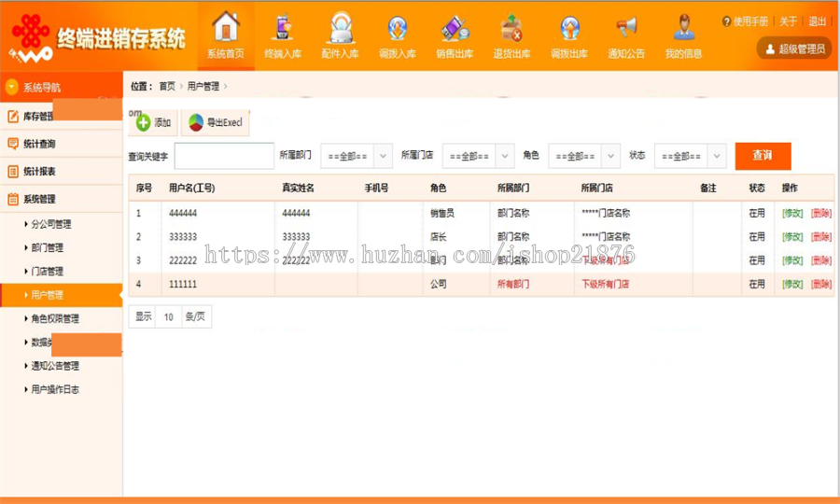Viewport: 840px width, 504px height.
Task: Open 调拨入库 transfer-in icon
Action: (x=398, y=28)
